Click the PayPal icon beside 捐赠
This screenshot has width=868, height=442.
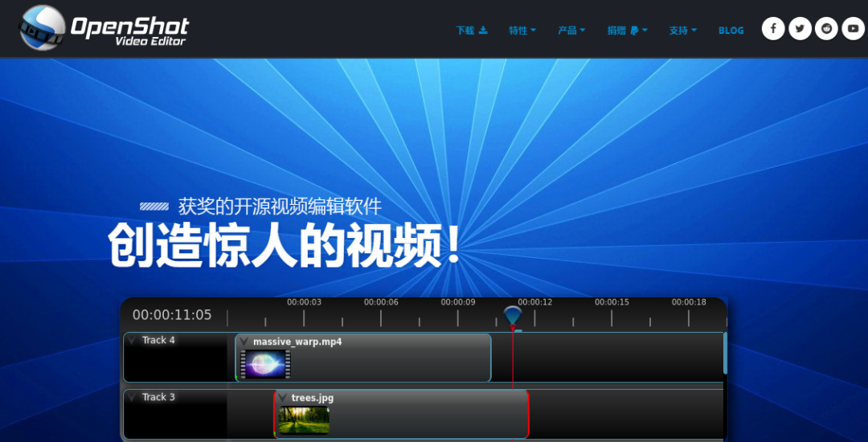click(634, 31)
